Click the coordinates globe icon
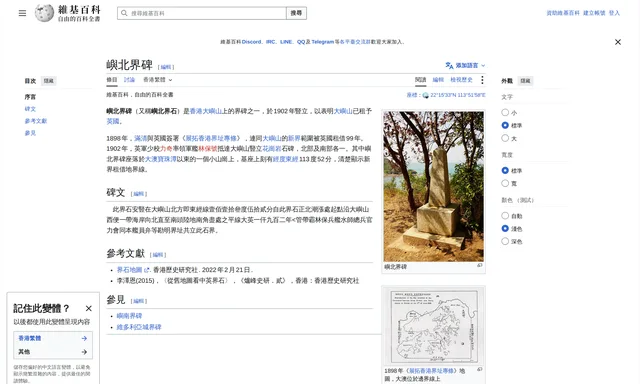The height and width of the screenshot is (384, 640). (x=426, y=95)
